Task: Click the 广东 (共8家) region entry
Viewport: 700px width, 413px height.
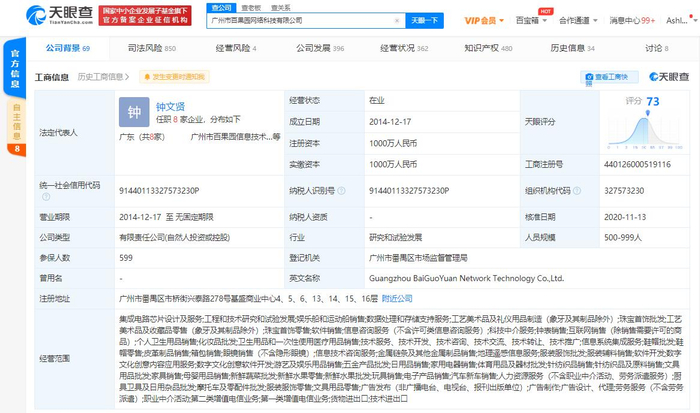Action: (x=142, y=137)
